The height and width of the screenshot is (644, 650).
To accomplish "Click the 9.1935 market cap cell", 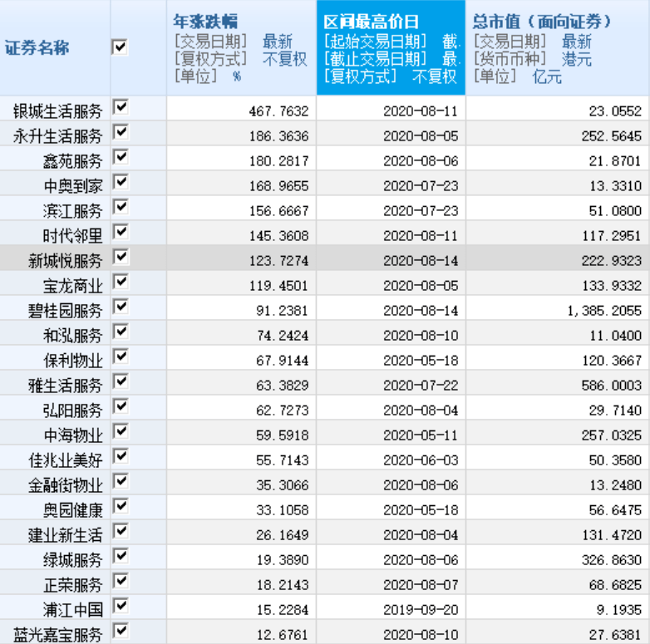I will 558,607.
